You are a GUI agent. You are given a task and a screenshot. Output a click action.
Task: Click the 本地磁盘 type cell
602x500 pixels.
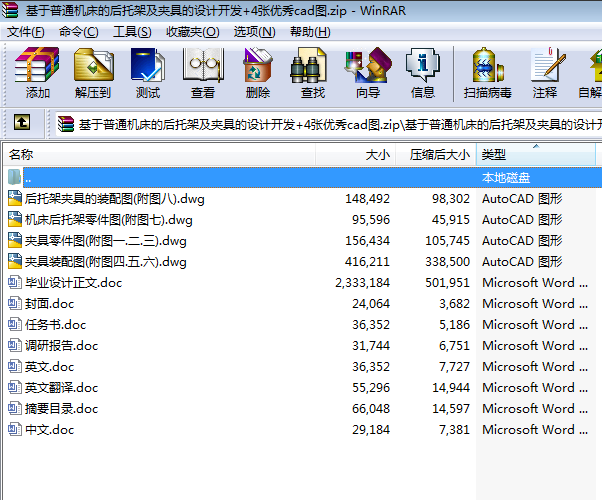click(x=506, y=178)
